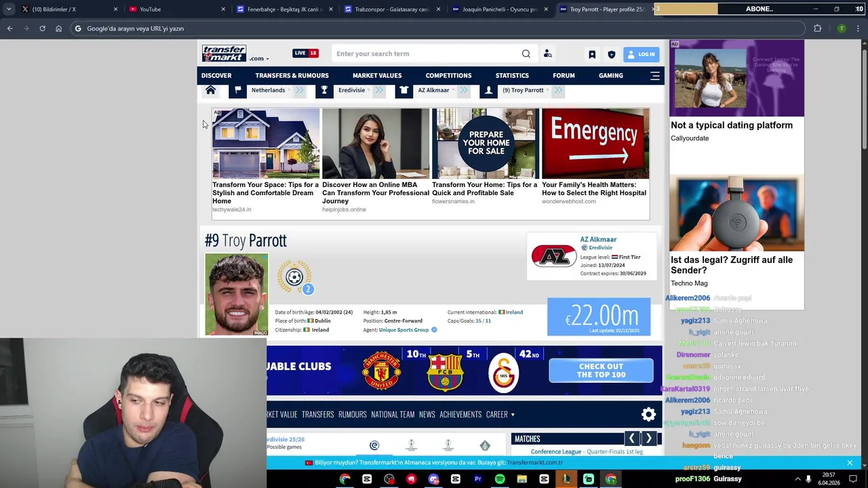Image resolution: width=868 pixels, height=488 pixels.
Task: Focus the 'Enter your search term' field
Action: (425, 54)
